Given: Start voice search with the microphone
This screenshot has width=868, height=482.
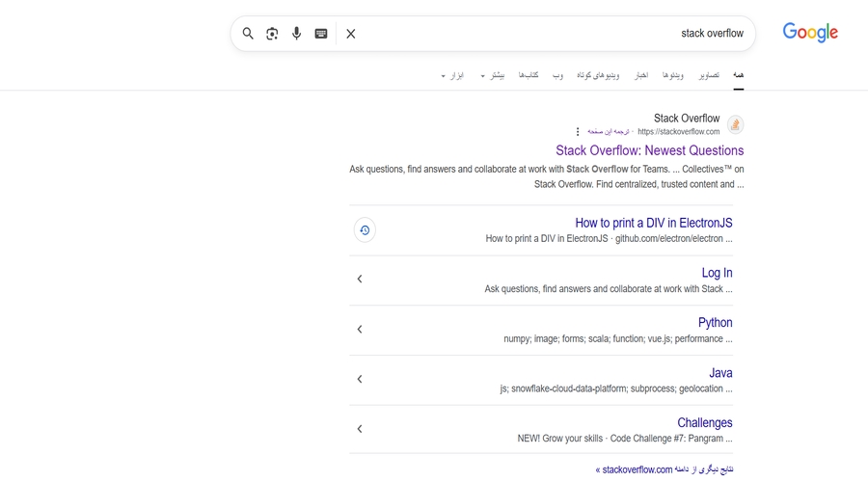Looking at the screenshot, I should pos(297,34).
